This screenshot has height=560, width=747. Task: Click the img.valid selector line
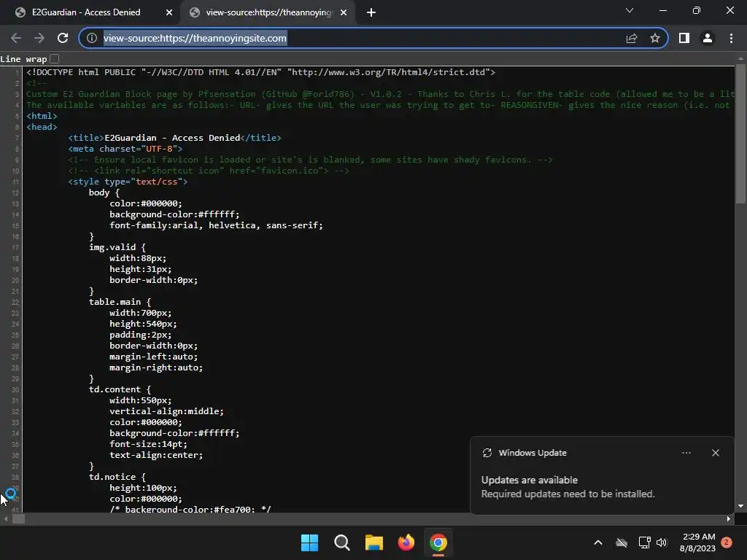pos(117,247)
